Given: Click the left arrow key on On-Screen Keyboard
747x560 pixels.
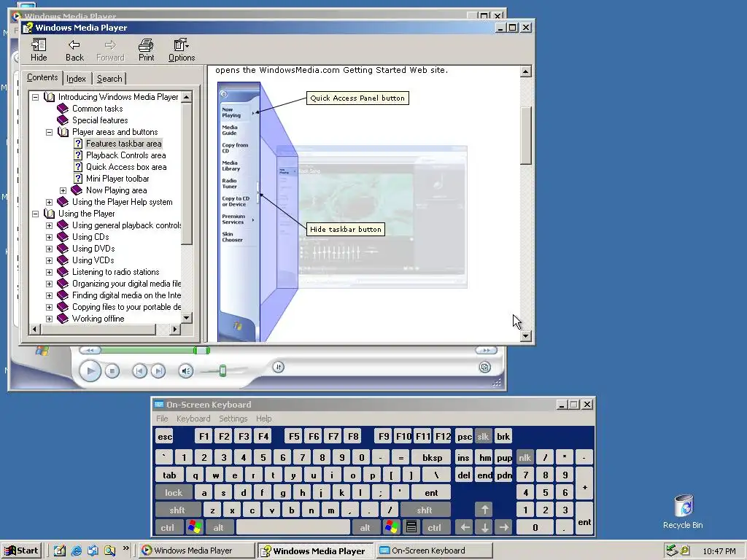Looking at the screenshot, I should pos(465,527).
